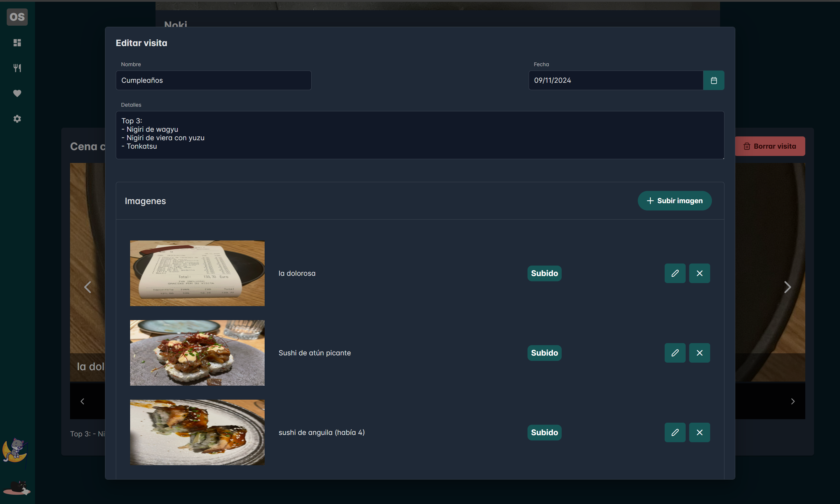Open the dashboard grid icon in sidebar
Screen dimensions: 840x504
pyautogui.click(x=17, y=43)
